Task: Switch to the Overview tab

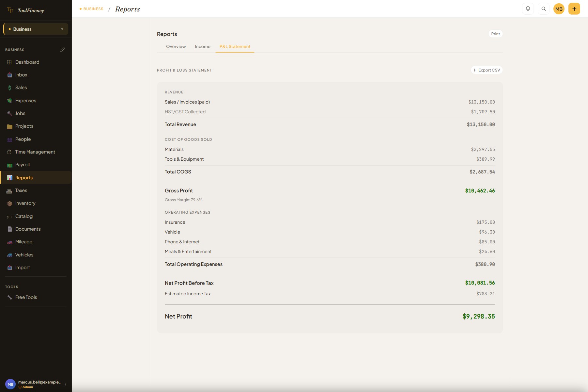Action: click(x=176, y=46)
